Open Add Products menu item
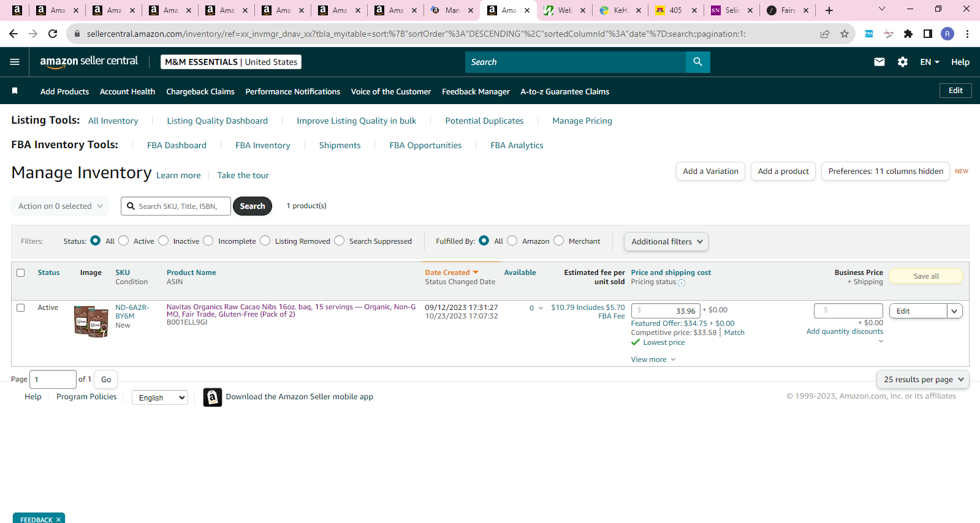This screenshot has height=523, width=980. 64,91
